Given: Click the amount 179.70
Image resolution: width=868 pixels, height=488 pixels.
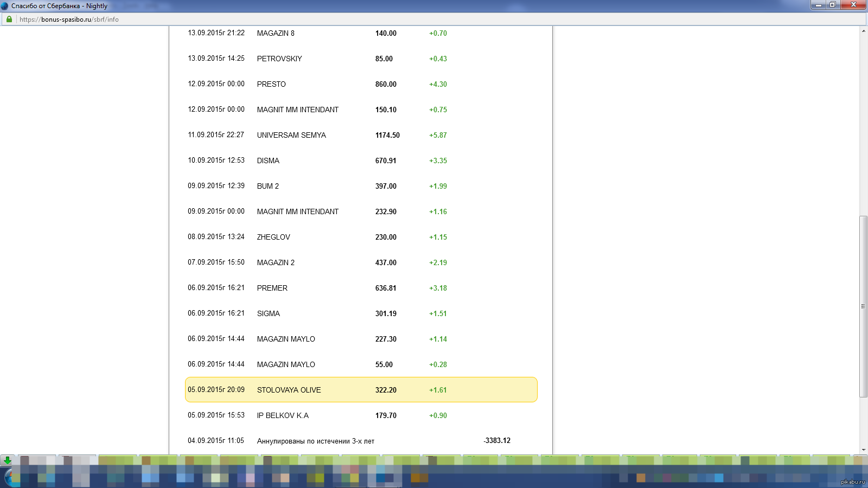Looking at the screenshot, I should tap(386, 415).
